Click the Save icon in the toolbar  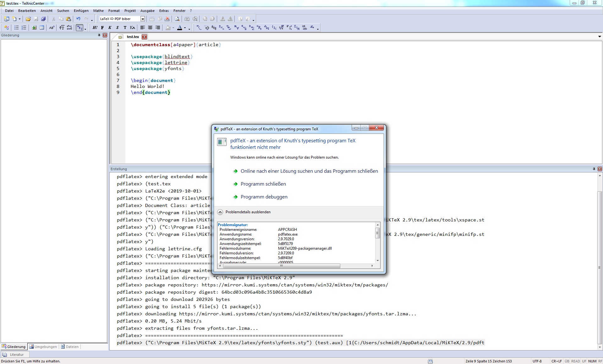point(36,19)
